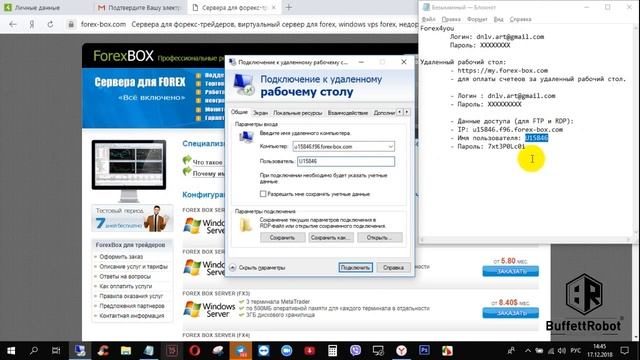Open Как оплатить услуги link

126,286
